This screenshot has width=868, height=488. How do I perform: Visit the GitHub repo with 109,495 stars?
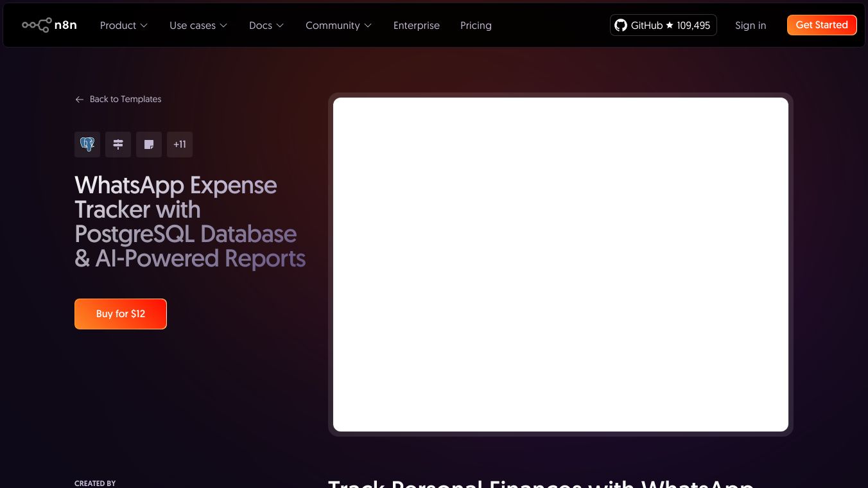click(663, 25)
